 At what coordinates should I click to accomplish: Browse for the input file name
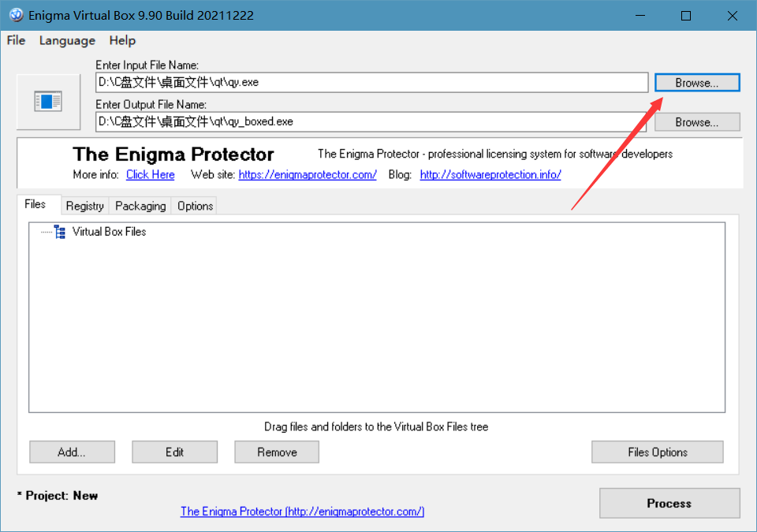click(x=697, y=83)
